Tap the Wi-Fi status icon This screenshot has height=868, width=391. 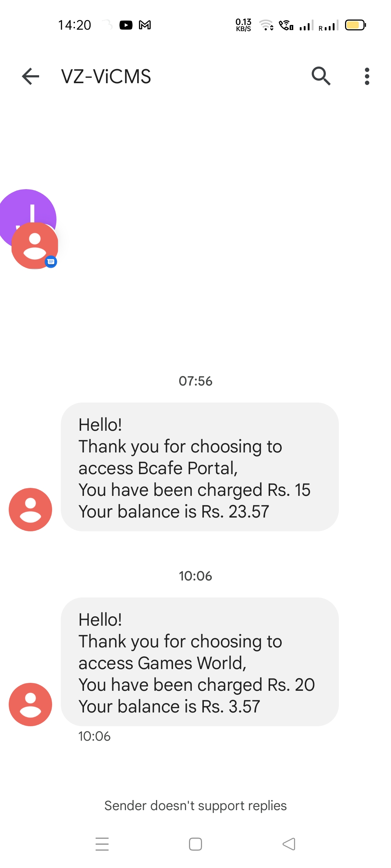tap(266, 25)
